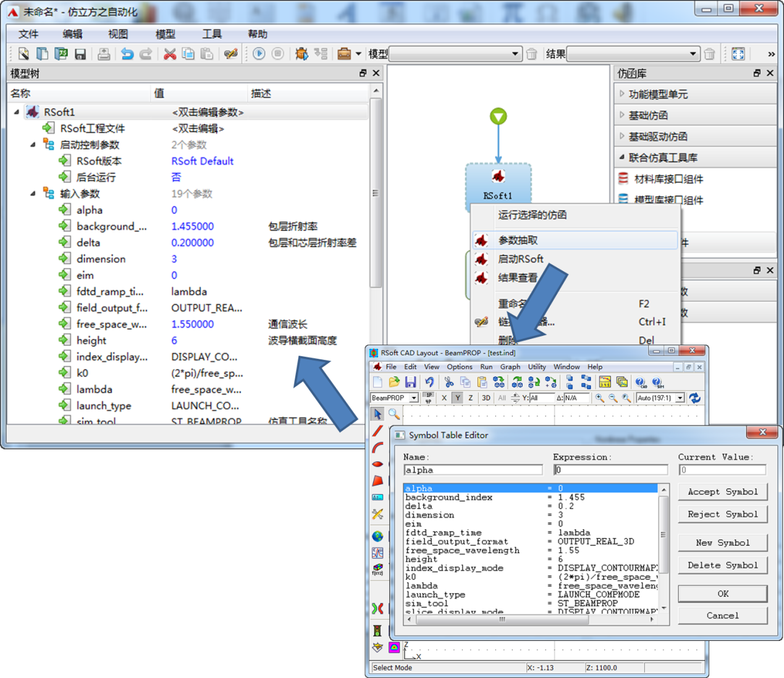Choose 运行选择的仿函 from the context menu

(x=575, y=215)
